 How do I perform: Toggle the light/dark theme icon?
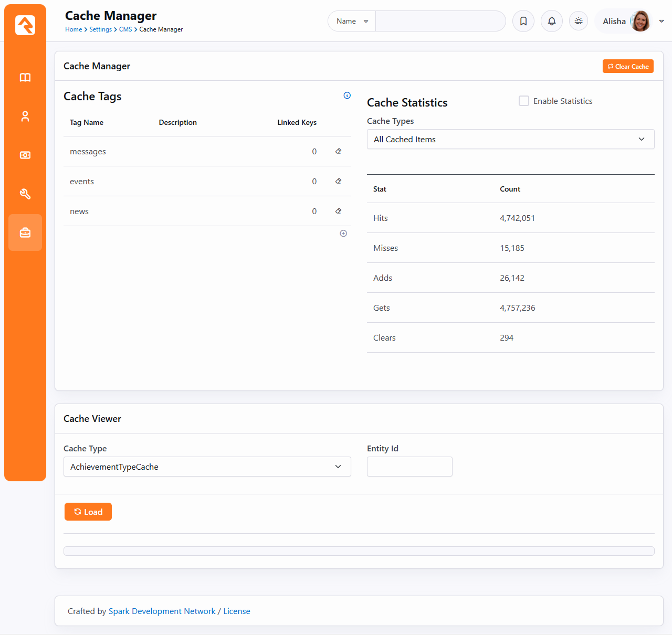[579, 21]
